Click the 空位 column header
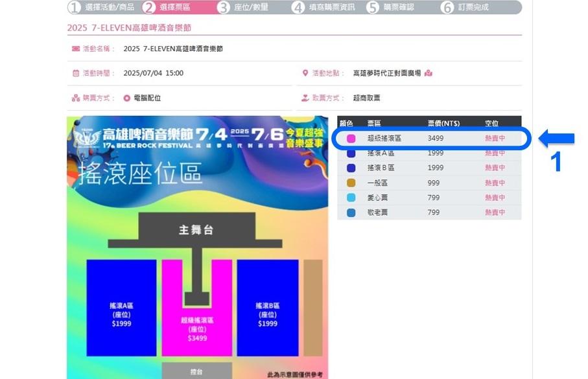 point(491,123)
